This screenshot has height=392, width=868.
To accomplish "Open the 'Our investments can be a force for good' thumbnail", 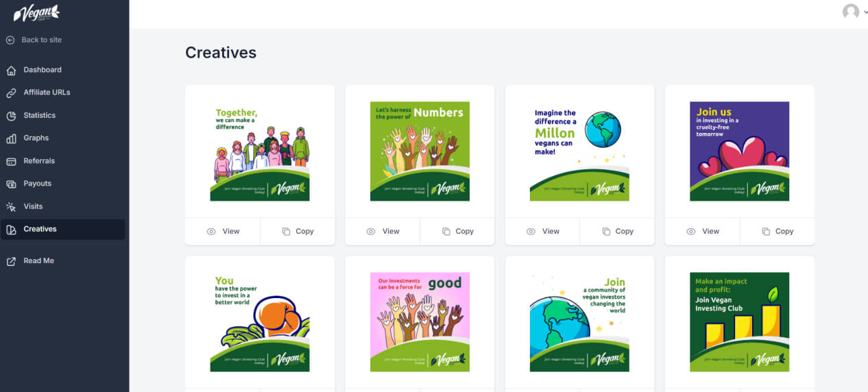I will point(420,322).
